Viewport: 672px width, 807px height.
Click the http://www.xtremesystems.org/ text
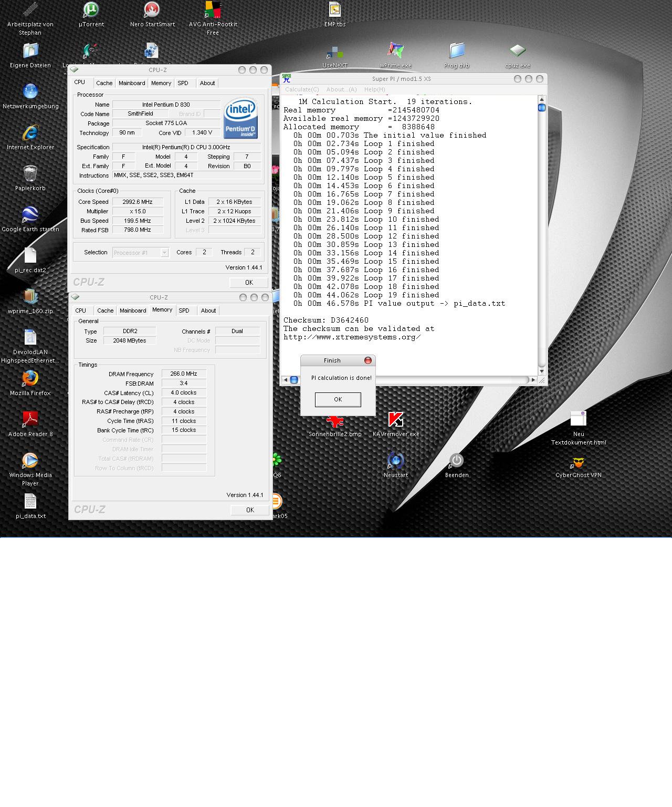click(352, 337)
